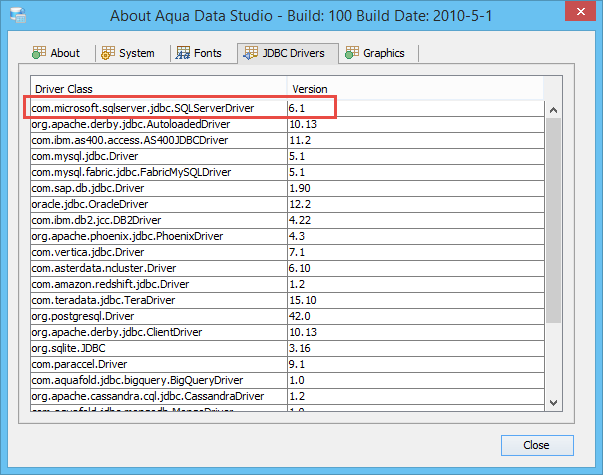Click version 4.3 of PhoenixDriver
The width and height of the screenshot is (603, 475).
(297, 236)
